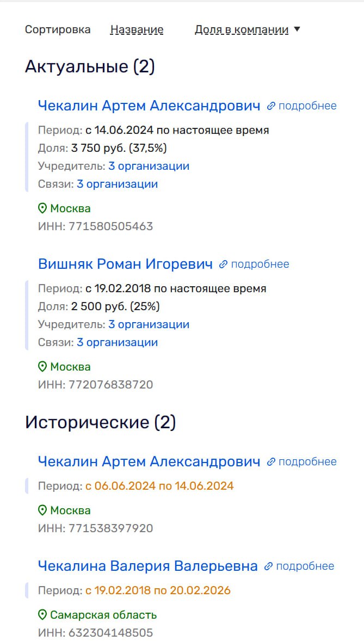
Task: Click подробнее next to Чекалина Валерия
Action: 305,566
